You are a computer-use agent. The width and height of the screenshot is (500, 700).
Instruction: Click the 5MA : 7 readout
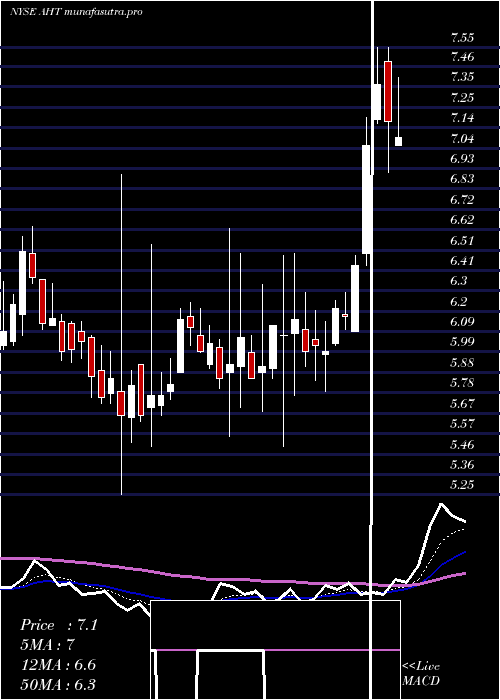click(x=47, y=645)
